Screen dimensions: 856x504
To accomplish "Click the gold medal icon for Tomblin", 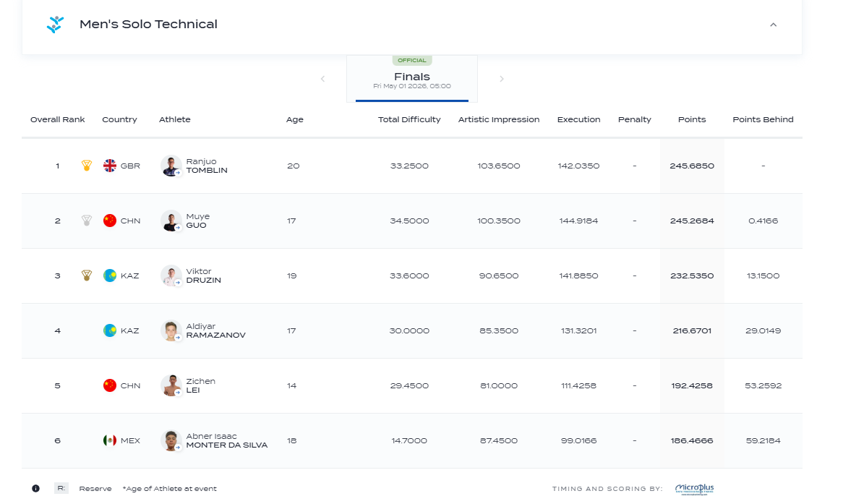I will tap(86, 166).
